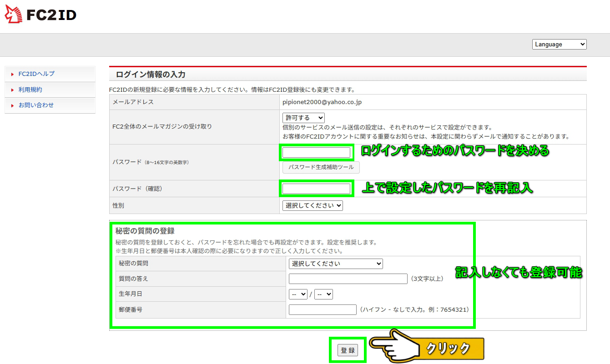Focus the 質問の答え text field
This screenshot has height=364, width=610.
348,279
